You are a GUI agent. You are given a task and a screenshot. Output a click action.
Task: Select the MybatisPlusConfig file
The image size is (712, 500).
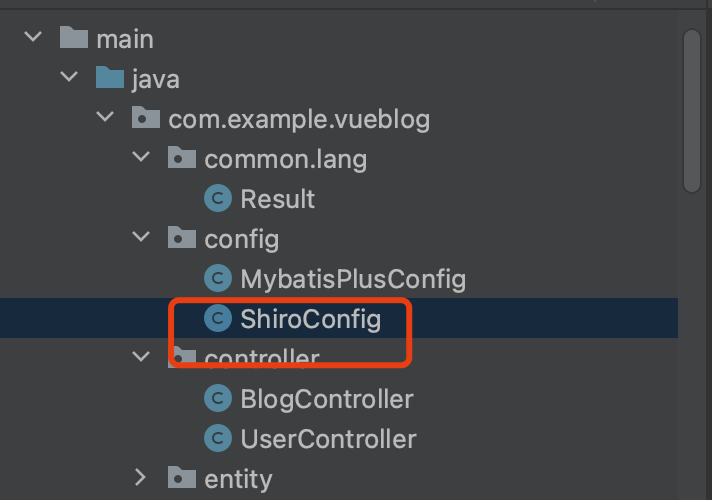(353, 279)
